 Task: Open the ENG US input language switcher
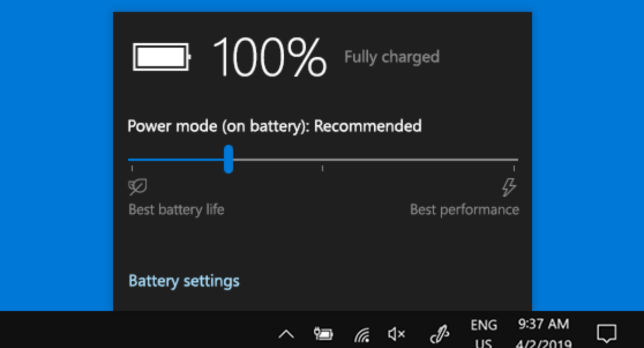coord(483,334)
